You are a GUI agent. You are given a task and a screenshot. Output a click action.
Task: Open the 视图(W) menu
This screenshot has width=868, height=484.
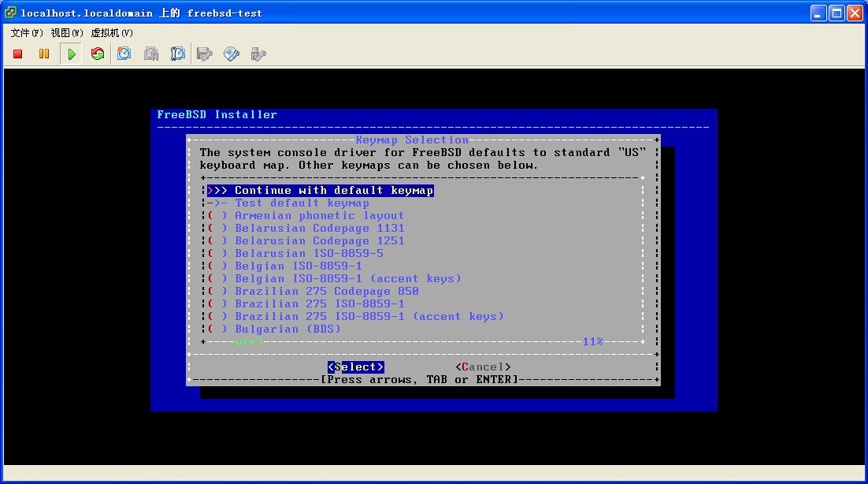[67, 33]
